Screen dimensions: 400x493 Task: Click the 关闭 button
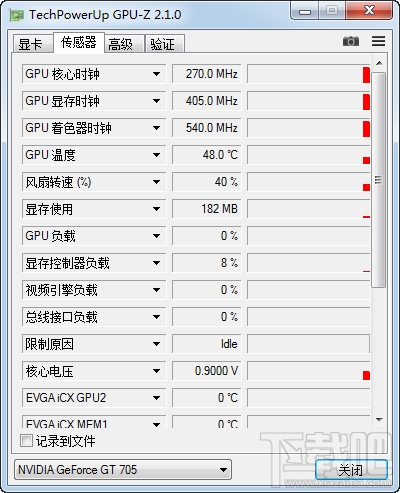[351, 470]
